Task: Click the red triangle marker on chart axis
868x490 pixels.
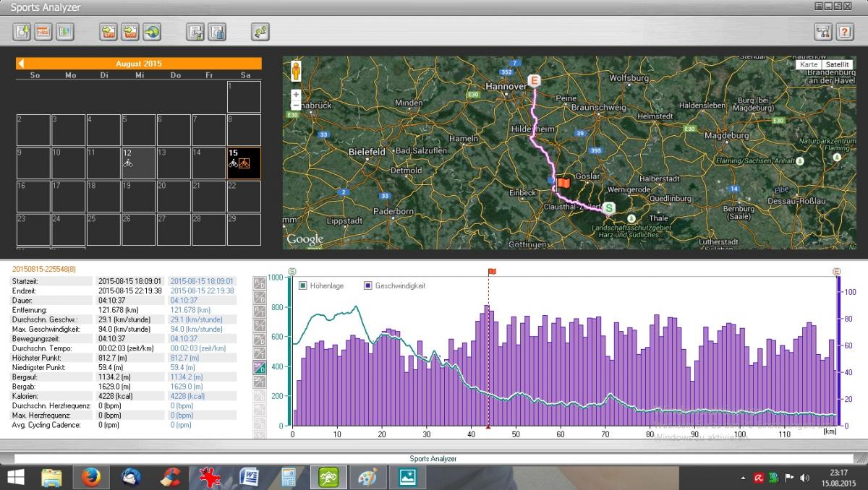Action: [x=488, y=429]
